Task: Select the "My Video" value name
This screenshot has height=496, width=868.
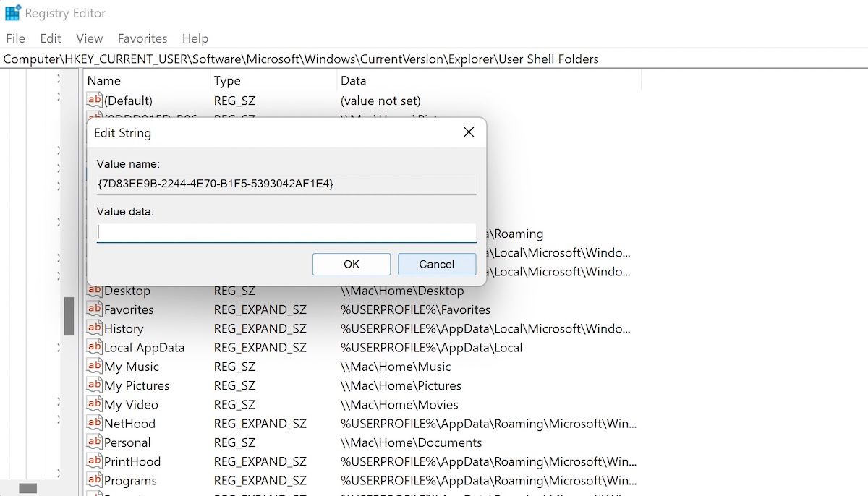Action: click(x=131, y=404)
